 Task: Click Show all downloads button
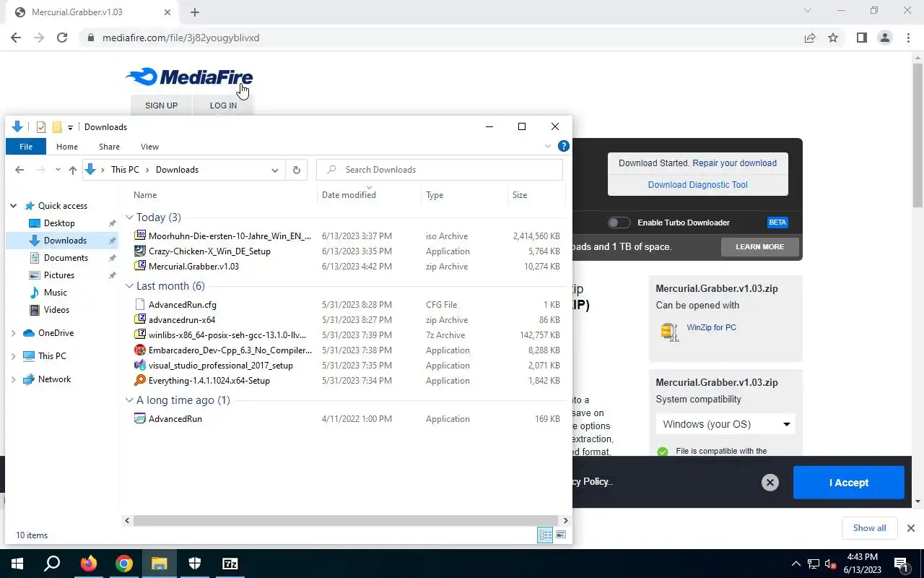pyautogui.click(x=869, y=528)
